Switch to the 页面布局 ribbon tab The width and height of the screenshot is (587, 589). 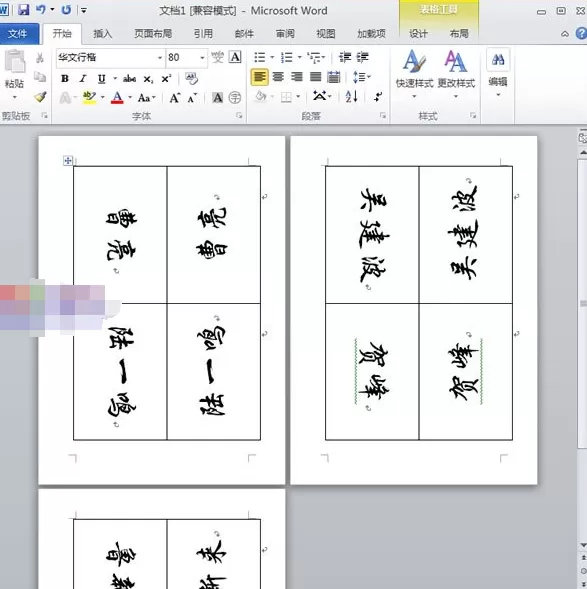(x=153, y=34)
